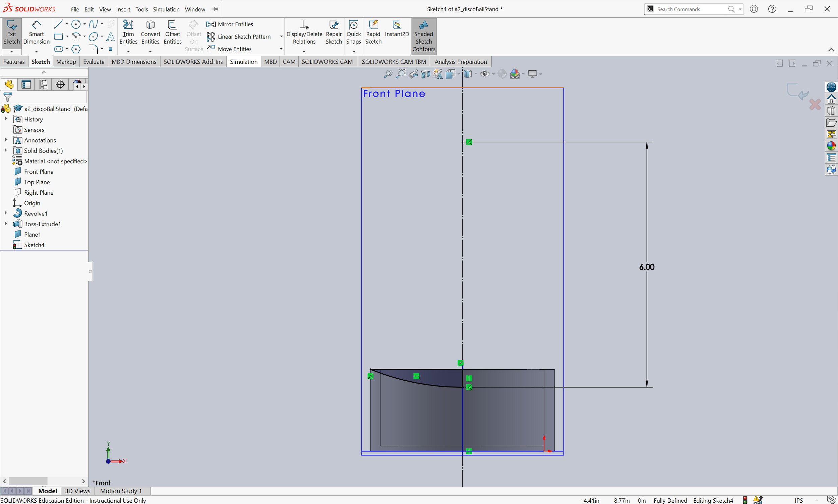The height and width of the screenshot is (504, 838).
Task: Select Sketch4 in the feature tree
Action: (x=34, y=245)
